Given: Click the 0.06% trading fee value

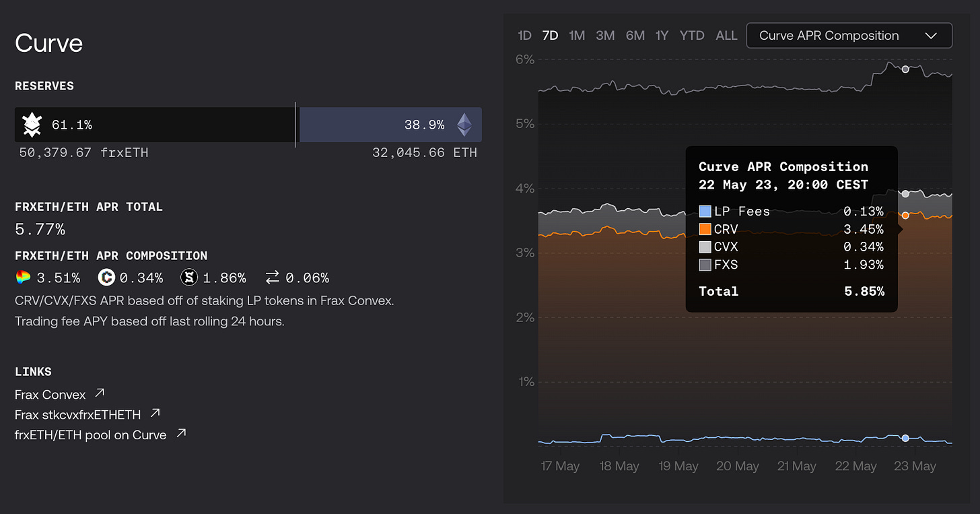Looking at the screenshot, I should coord(307,278).
